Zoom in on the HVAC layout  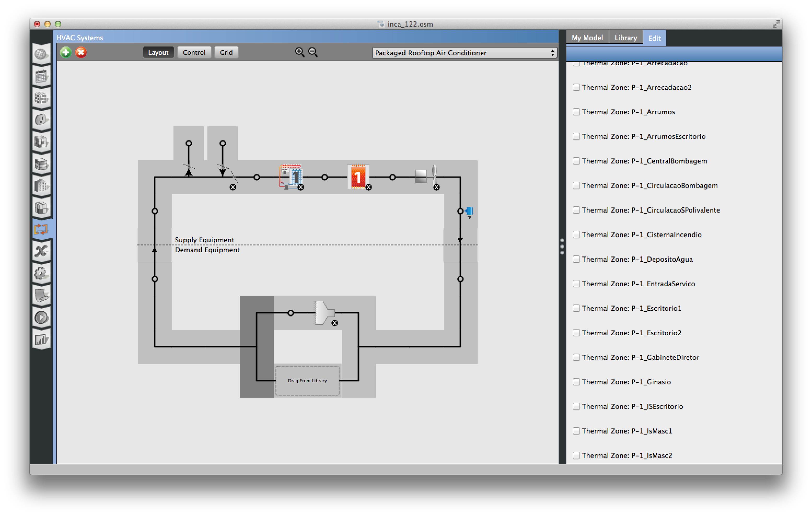299,52
